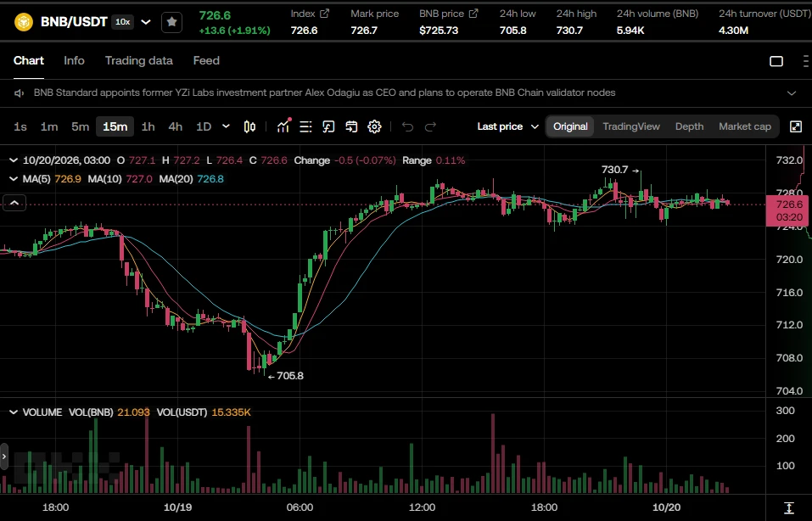The image size is (812, 521).
Task: Open the Last price dropdown
Action: click(508, 126)
